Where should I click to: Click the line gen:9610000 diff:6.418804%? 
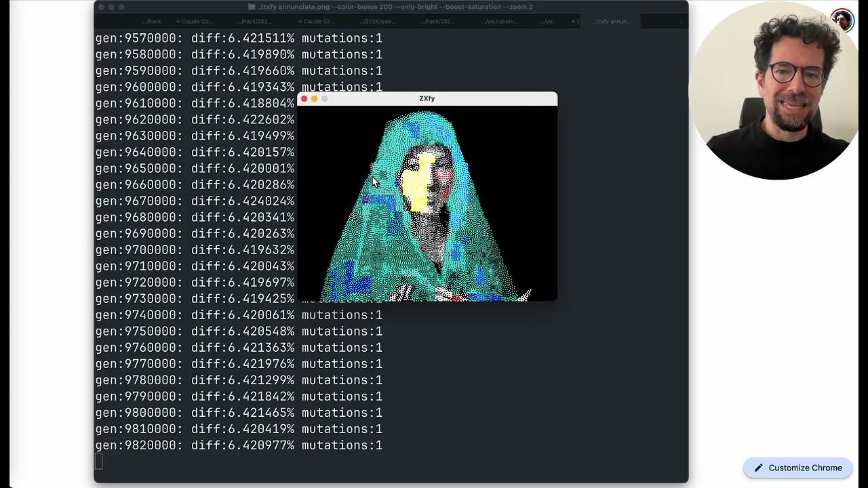click(x=195, y=104)
